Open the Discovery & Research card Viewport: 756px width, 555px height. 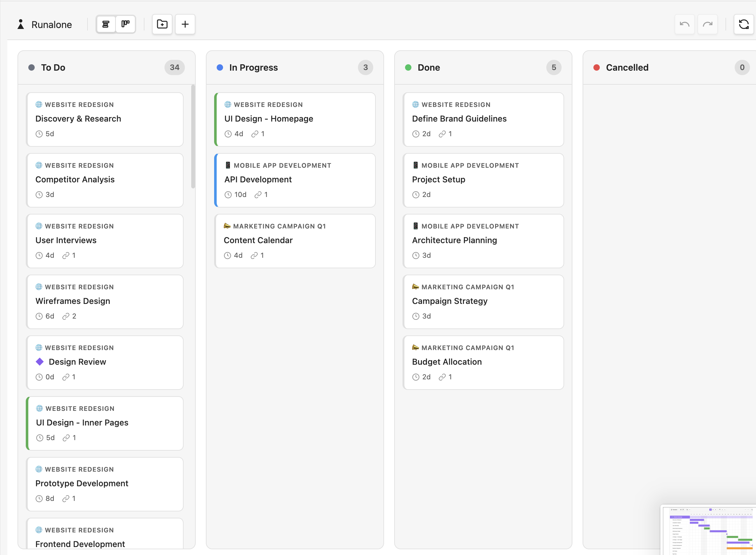[x=105, y=119]
